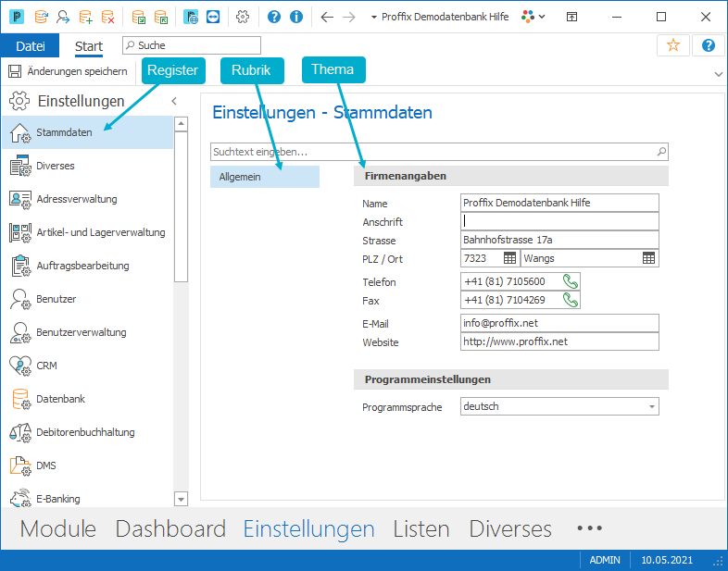
Task: Open the TeamViewer icon in toolbar
Action: point(213,18)
